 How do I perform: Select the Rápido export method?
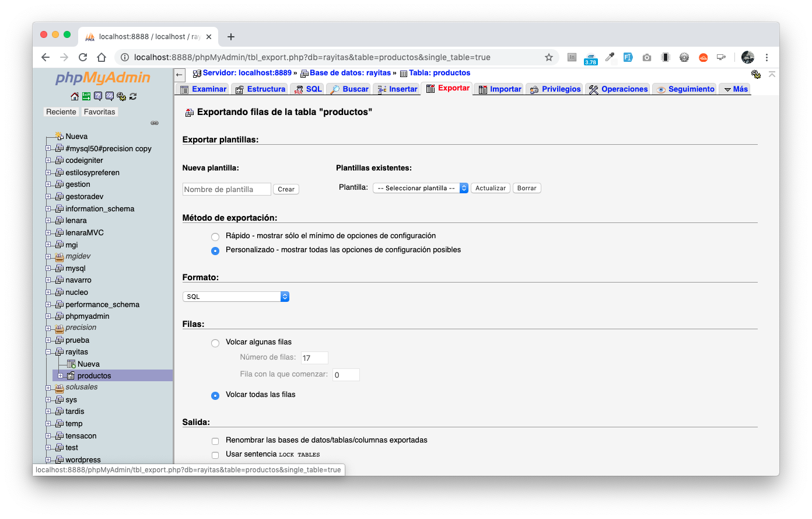pos(215,237)
